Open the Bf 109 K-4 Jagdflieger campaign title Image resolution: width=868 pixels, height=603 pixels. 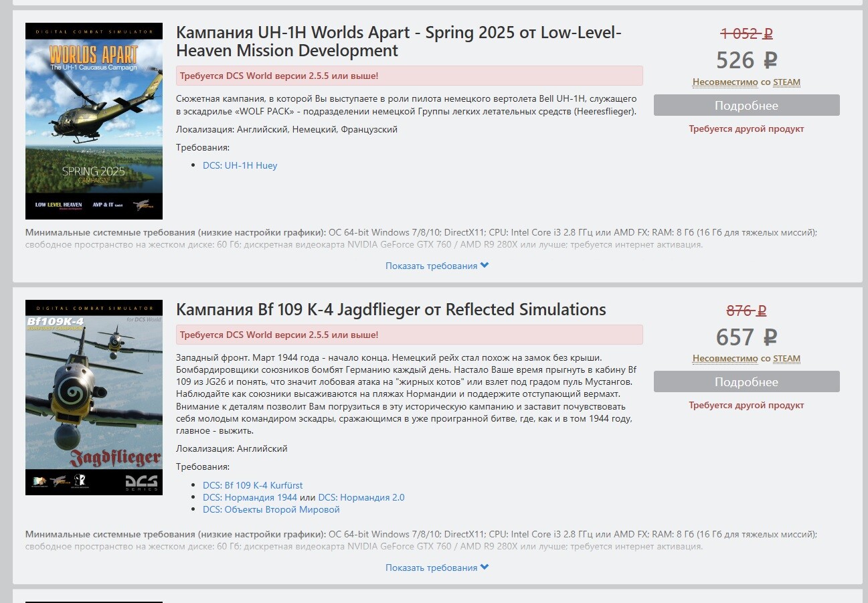coord(391,309)
